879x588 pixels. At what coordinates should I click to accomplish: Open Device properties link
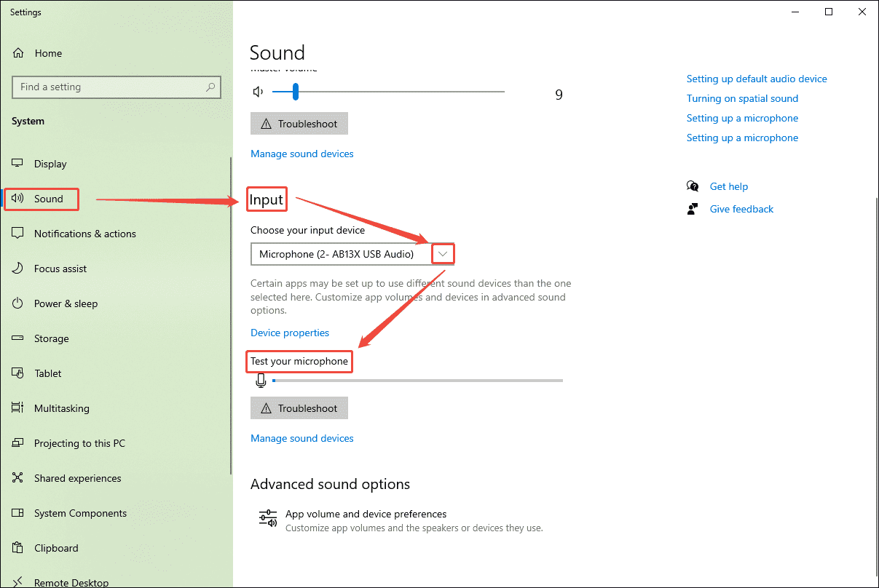point(289,333)
